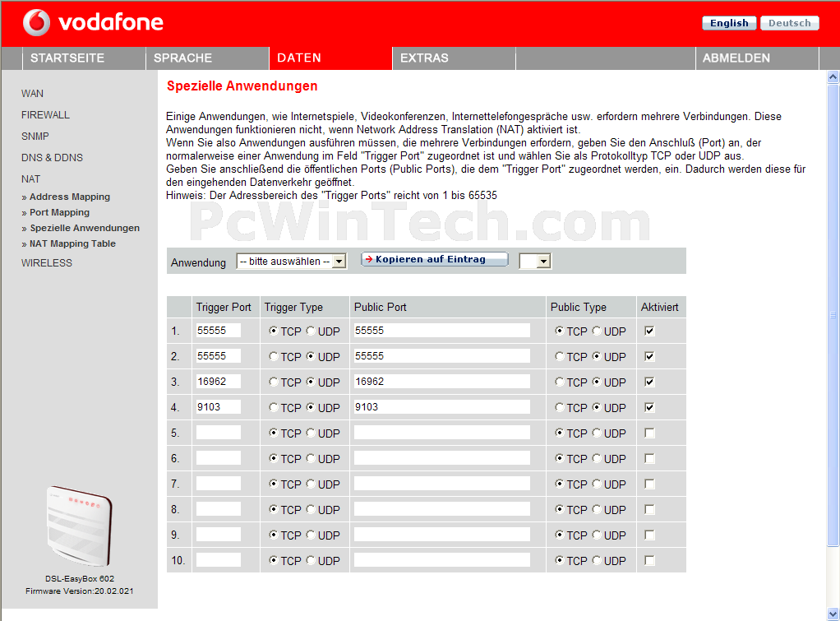Click the Vodafone logo icon

[36, 22]
